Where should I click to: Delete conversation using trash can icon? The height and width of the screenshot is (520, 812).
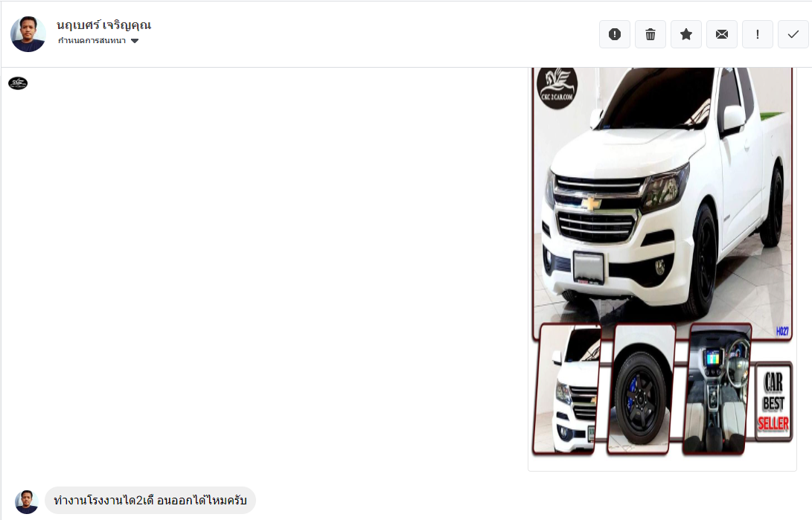pos(650,34)
